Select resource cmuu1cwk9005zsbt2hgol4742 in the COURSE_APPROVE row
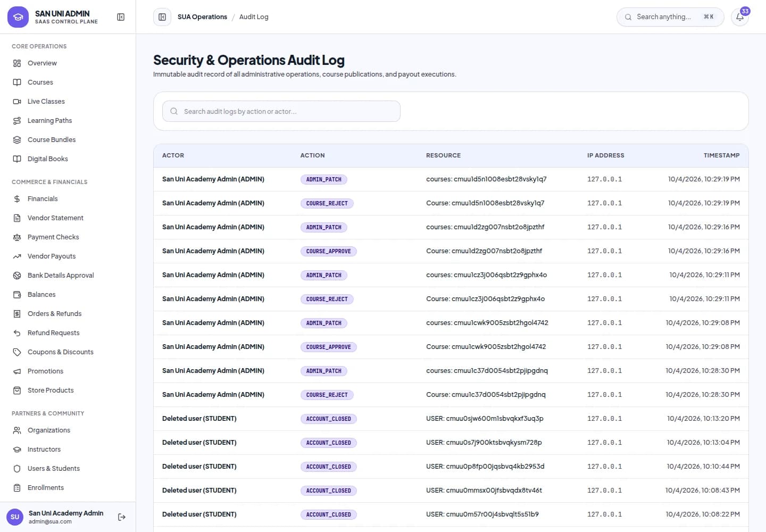 tap(486, 347)
